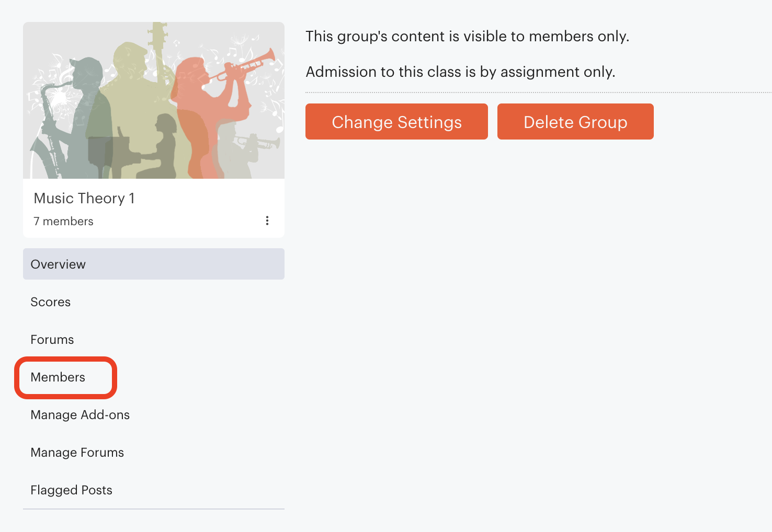Viewport: 772px width, 532px height.
Task: Click the group card header area
Action: (x=153, y=208)
